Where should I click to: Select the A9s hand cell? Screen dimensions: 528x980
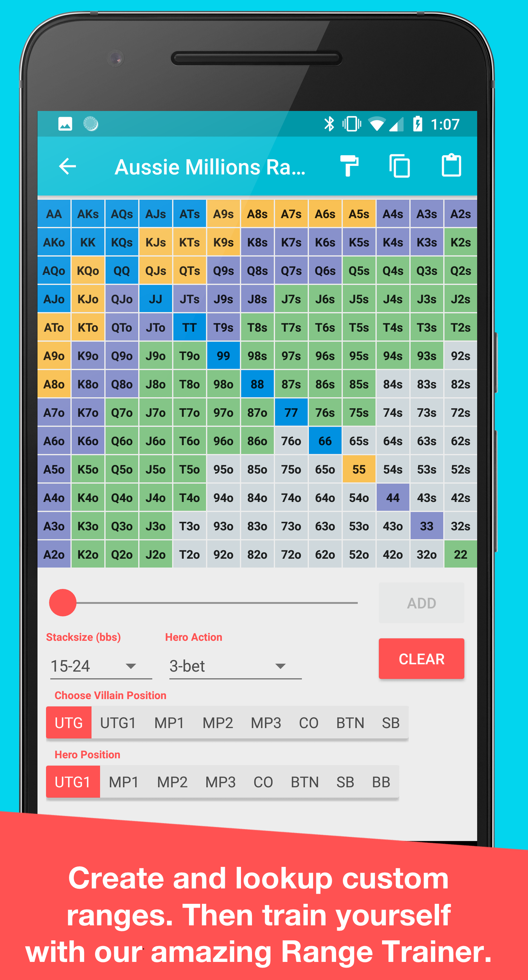coord(224,214)
